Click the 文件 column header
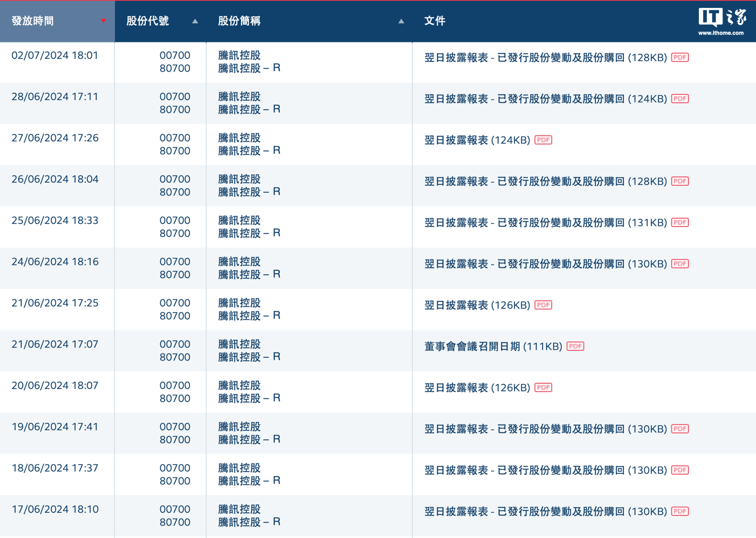 [x=435, y=21]
